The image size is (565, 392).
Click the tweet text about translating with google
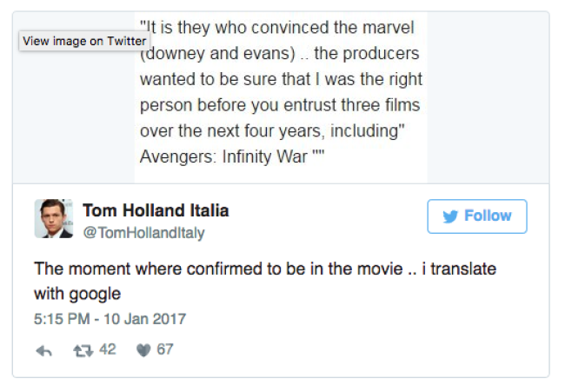pos(265,281)
